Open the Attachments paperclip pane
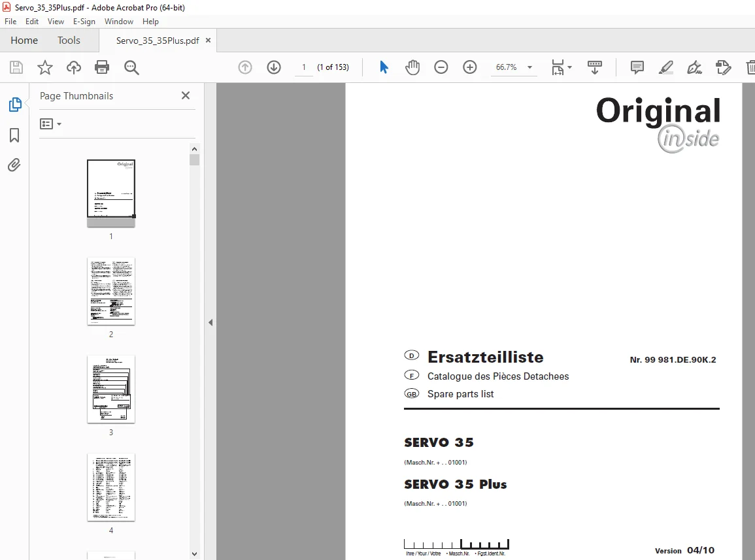 point(14,165)
